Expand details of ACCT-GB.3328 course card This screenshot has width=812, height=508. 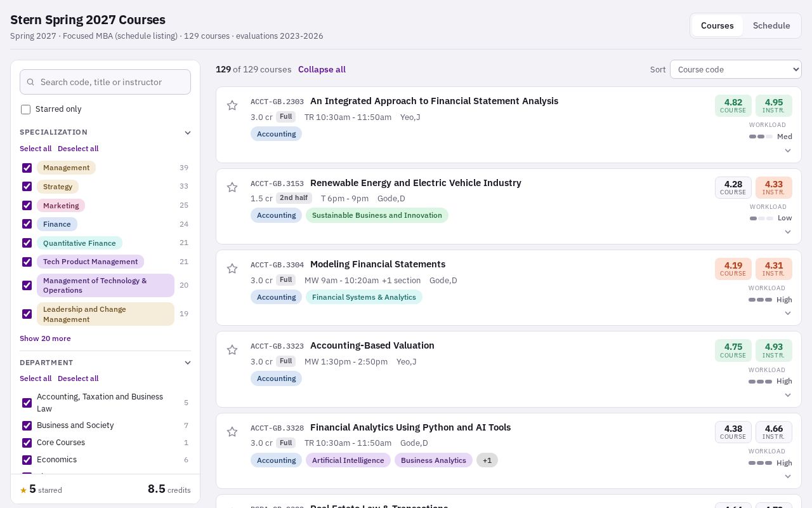tap(788, 476)
